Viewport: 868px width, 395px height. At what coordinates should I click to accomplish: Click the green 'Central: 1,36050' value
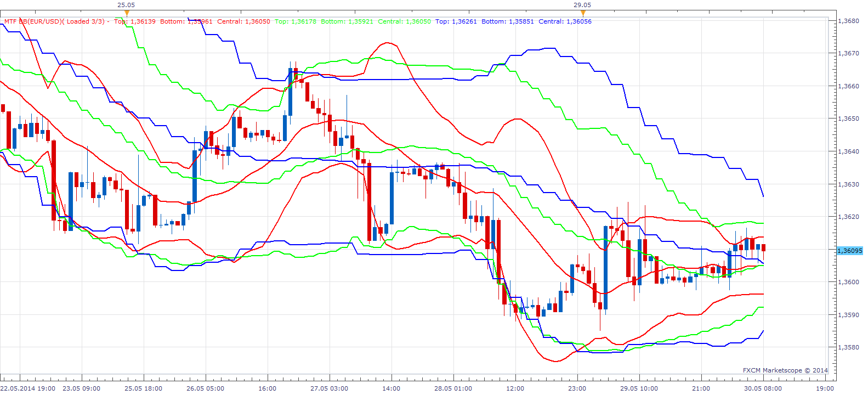click(405, 21)
